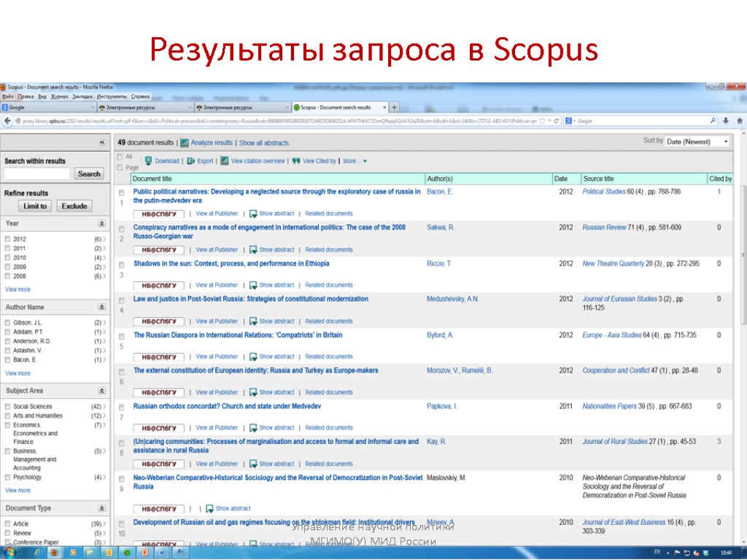Check the Psychology subject filter

7,477
